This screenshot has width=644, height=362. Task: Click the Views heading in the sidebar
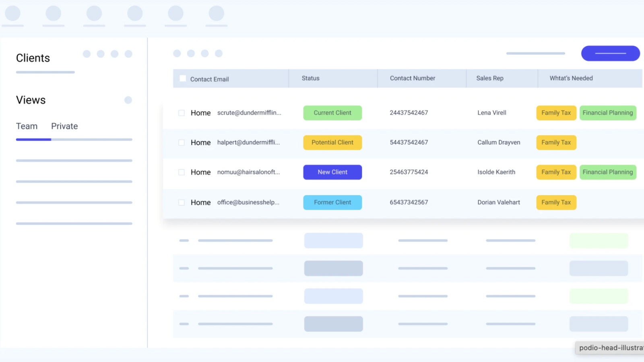[31, 100]
